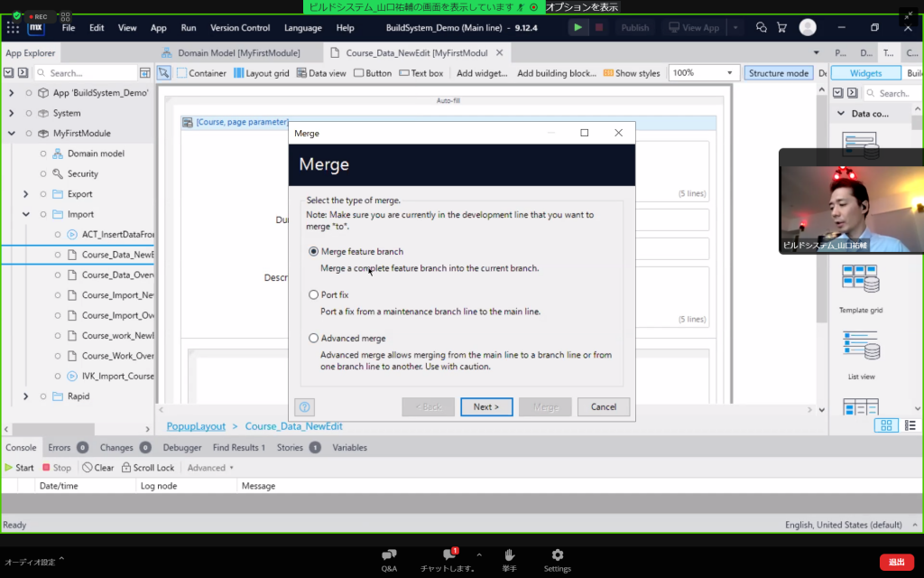The height and width of the screenshot is (578, 924).
Task: Open the Zoom Settings gear icon
Action: point(557,555)
